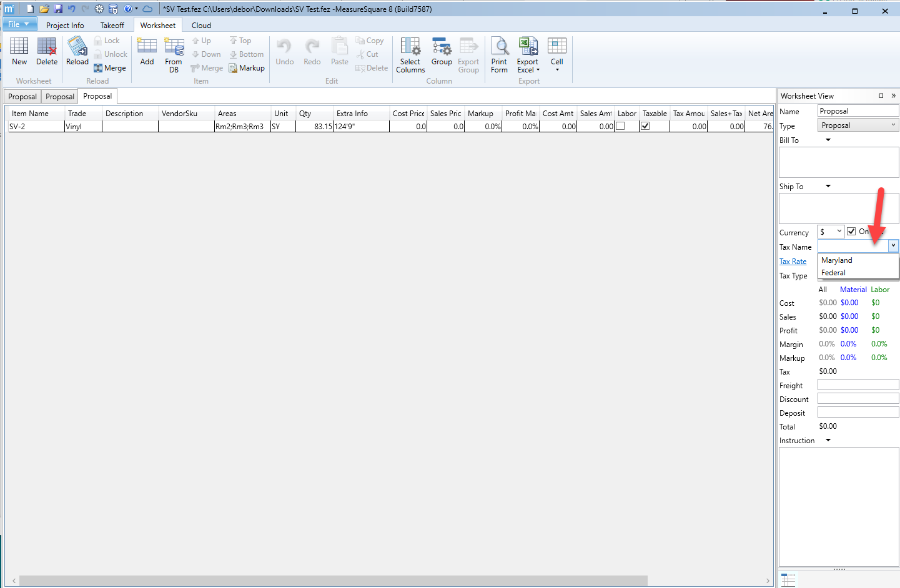This screenshot has height=588, width=900.
Task: Switch to Takeoff ribbon tab
Action: pos(112,25)
